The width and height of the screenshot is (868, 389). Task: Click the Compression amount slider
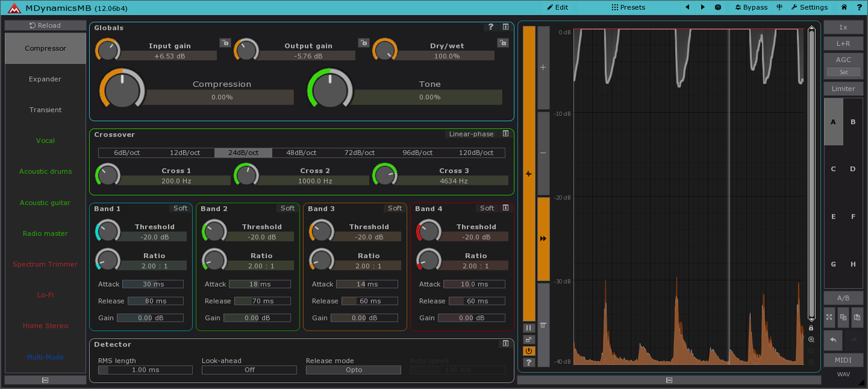219,97
